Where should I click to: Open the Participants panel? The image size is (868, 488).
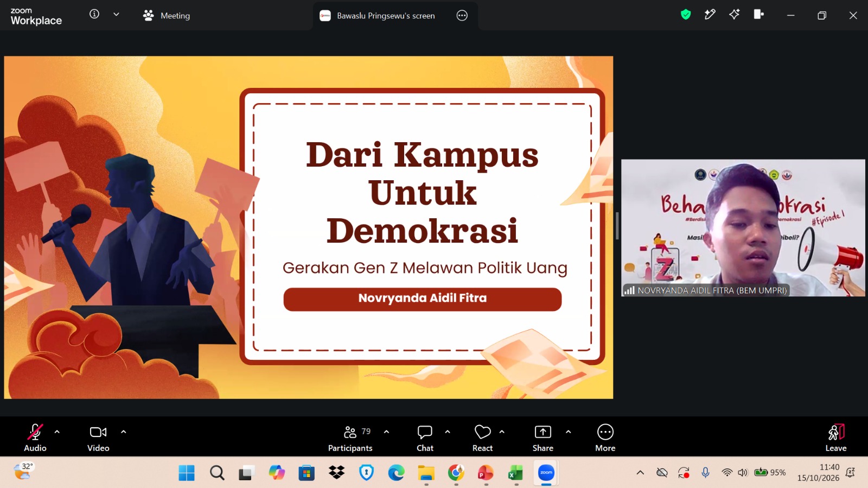(350, 438)
